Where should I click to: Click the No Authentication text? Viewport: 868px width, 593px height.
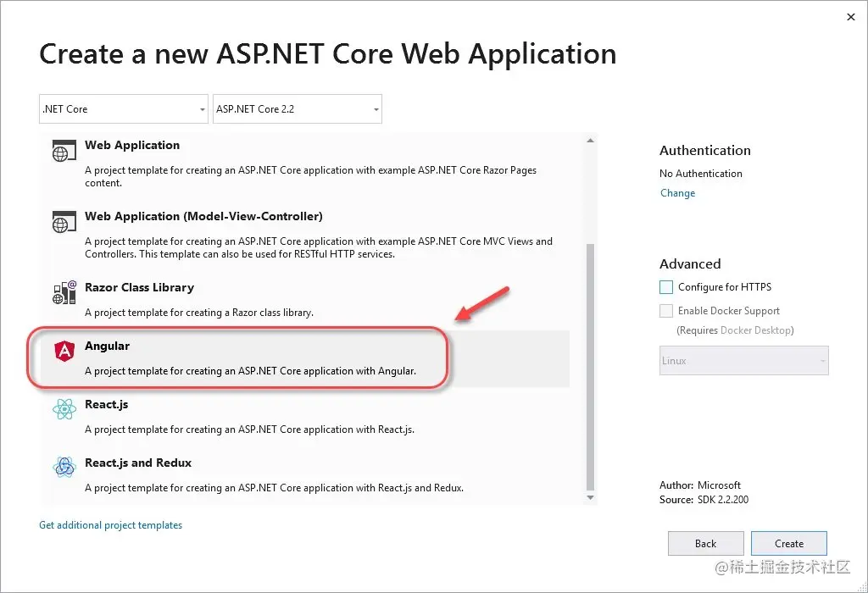click(x=701, y=174)
